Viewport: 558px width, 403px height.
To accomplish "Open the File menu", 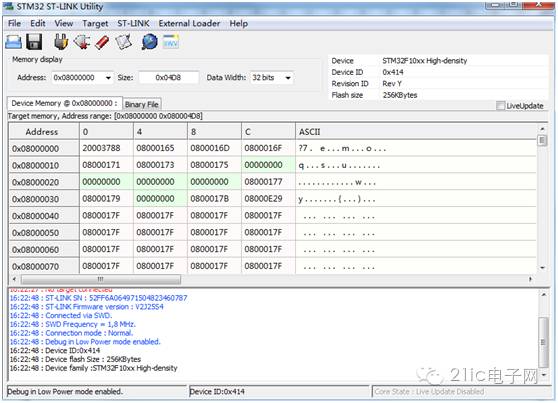I will coord(14,23).
